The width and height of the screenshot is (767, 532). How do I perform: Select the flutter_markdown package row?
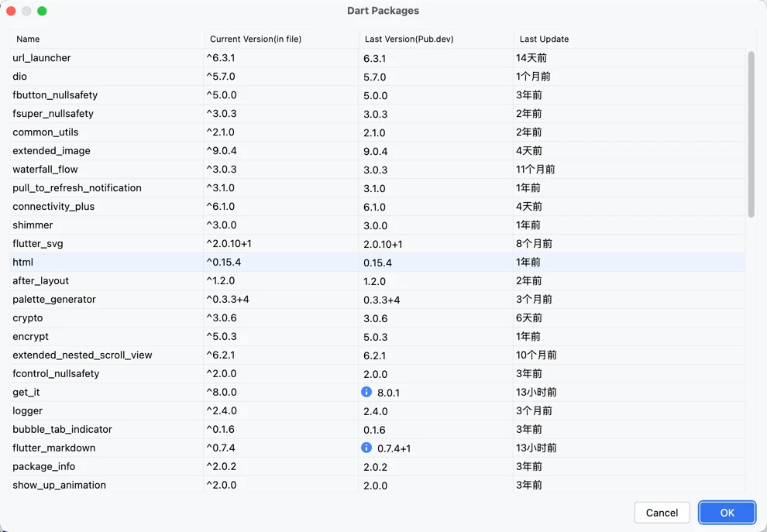pyautogui.click(x=54, y=448)
